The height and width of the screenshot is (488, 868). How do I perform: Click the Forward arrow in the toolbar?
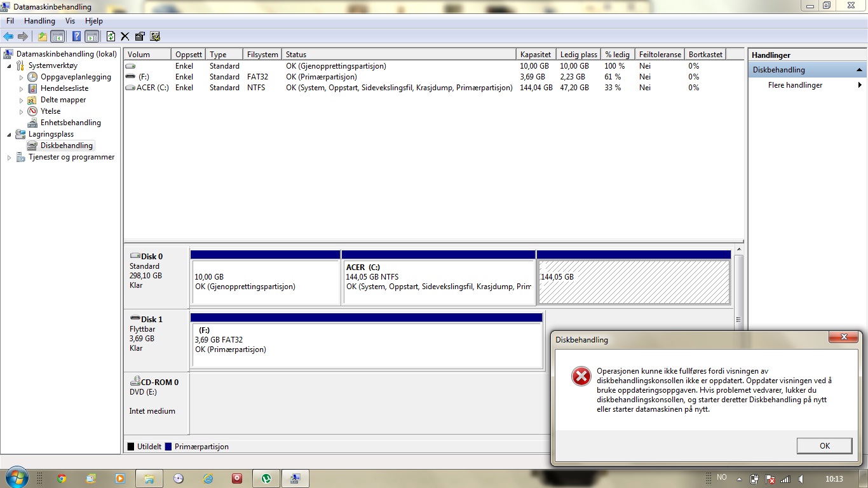(23, 36)
